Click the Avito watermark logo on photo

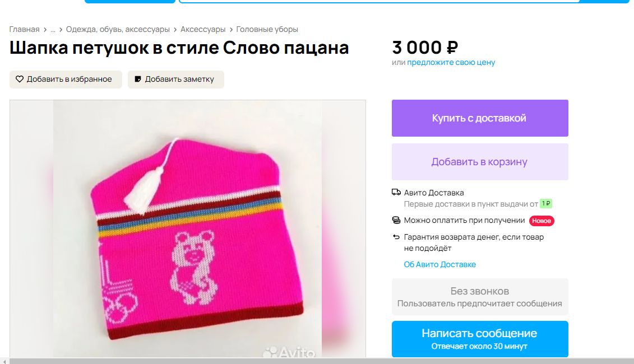click(x=289, y=352)
